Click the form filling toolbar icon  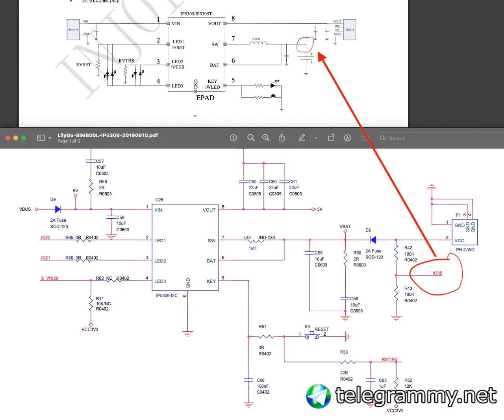[x=366, y=138]
